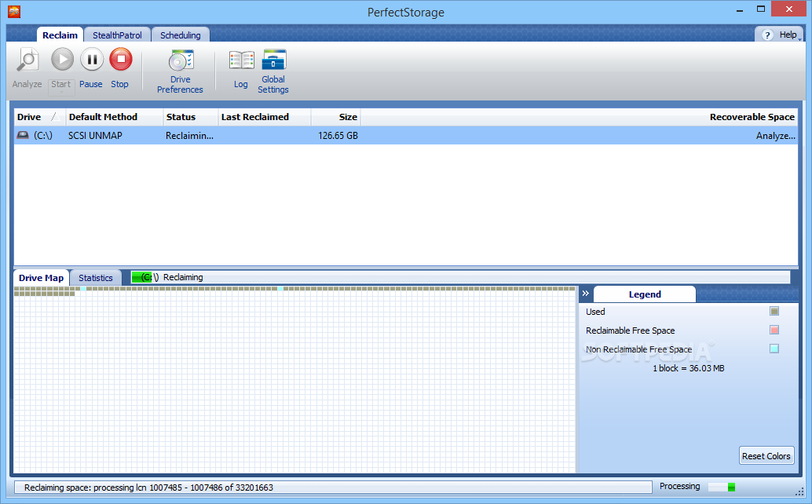
Task: Open the Log book icon
Action: click(x=241, y=60)
